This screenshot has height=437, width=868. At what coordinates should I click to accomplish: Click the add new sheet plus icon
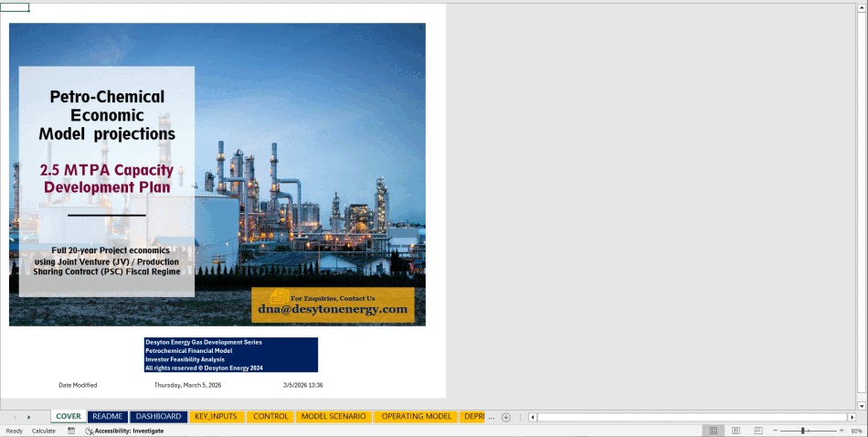(506, 417)
